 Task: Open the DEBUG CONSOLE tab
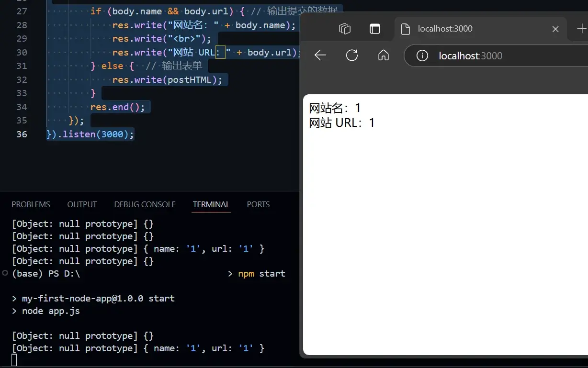point(145,204)
